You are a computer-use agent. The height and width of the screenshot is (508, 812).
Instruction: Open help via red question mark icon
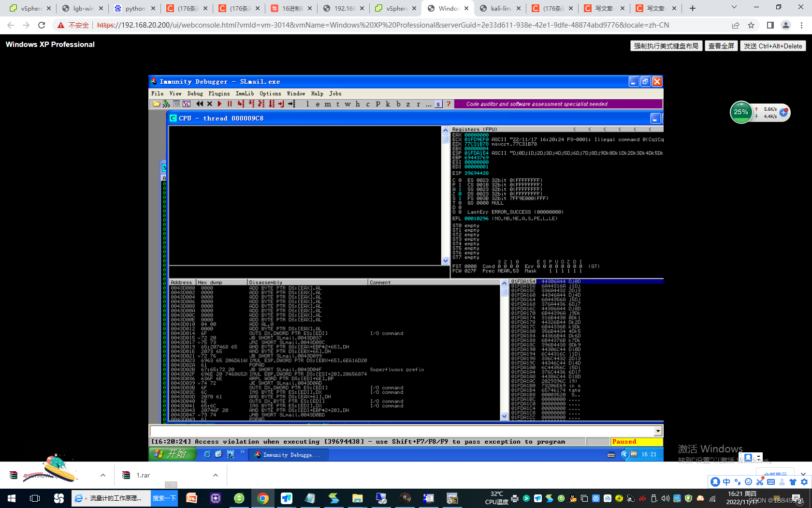click(449, 104)
